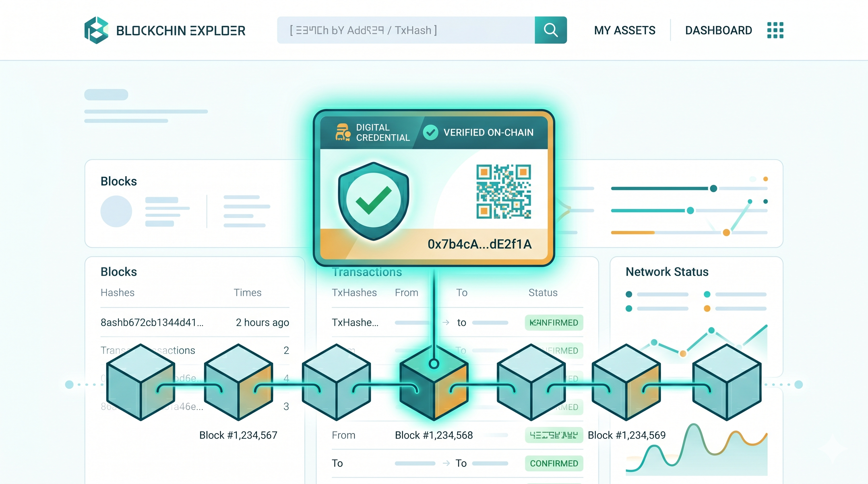Click hash 8ashb672cb1344d41...
Image resolution: width=868 pixels, height=484 pixels.
pos(152,322)
